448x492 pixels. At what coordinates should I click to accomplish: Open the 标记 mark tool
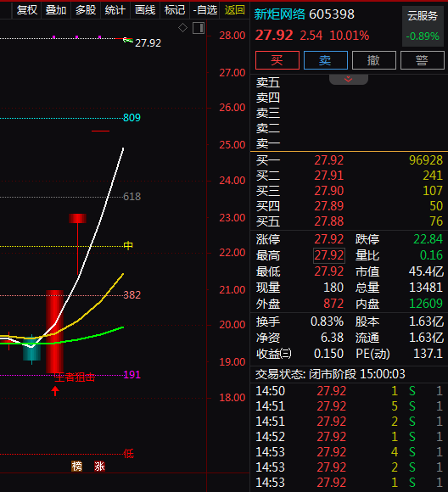pos(175,9)
